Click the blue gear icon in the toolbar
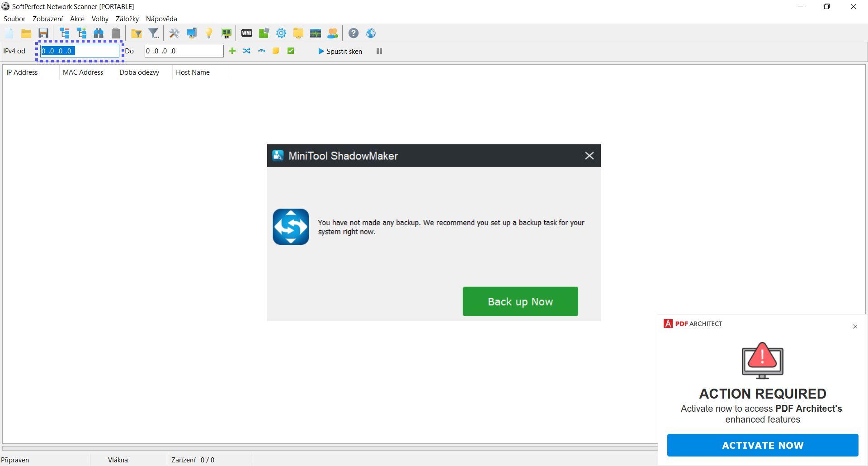 click(281, 33)
